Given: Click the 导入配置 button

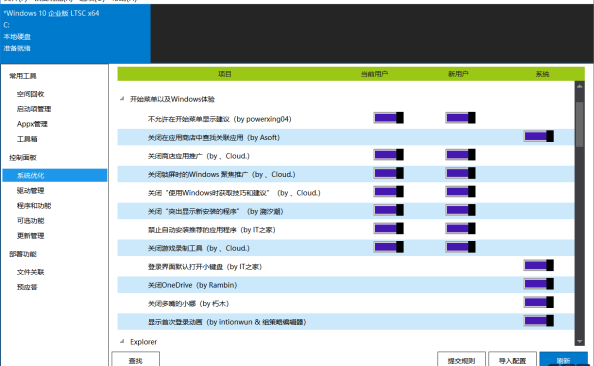Looking at the screenshot, I should (x=512, y=359).
